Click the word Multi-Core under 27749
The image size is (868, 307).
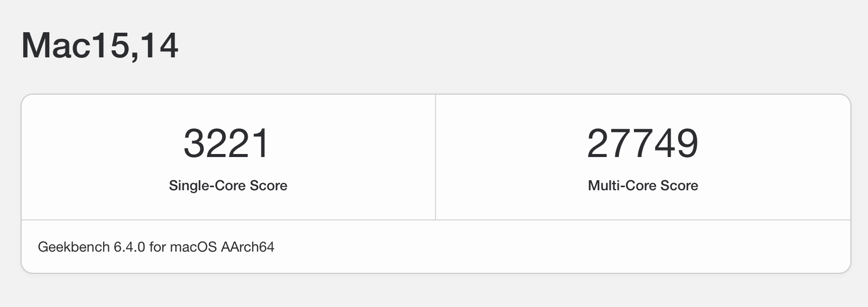(x=622, y=186)
